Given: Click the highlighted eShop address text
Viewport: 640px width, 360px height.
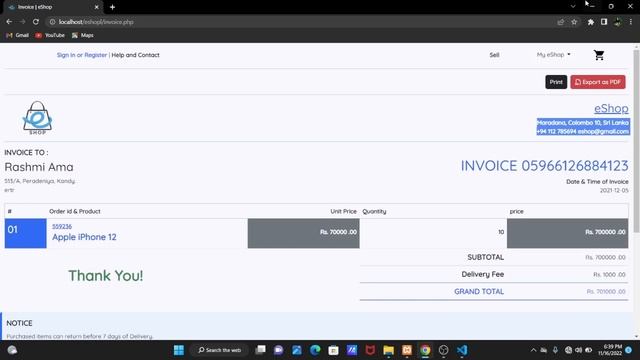Looking at the screenshot, I should 583,127.
